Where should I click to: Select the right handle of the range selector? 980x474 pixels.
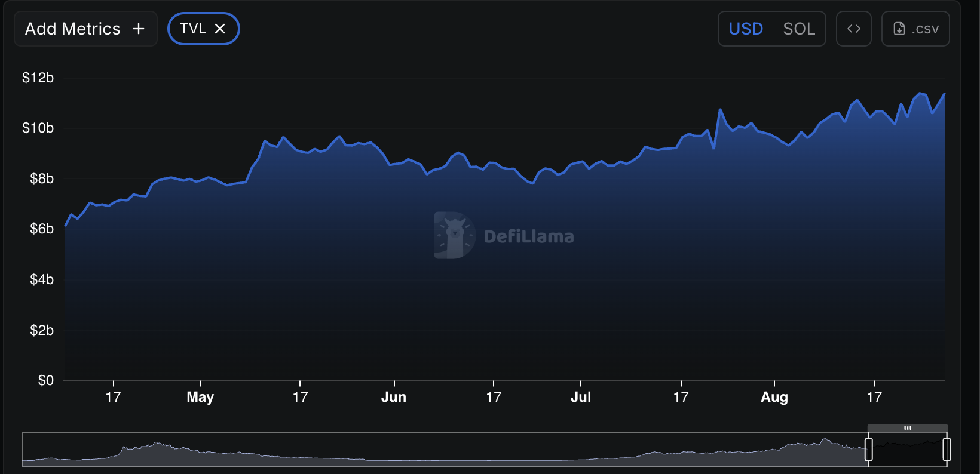coord(947,449)
